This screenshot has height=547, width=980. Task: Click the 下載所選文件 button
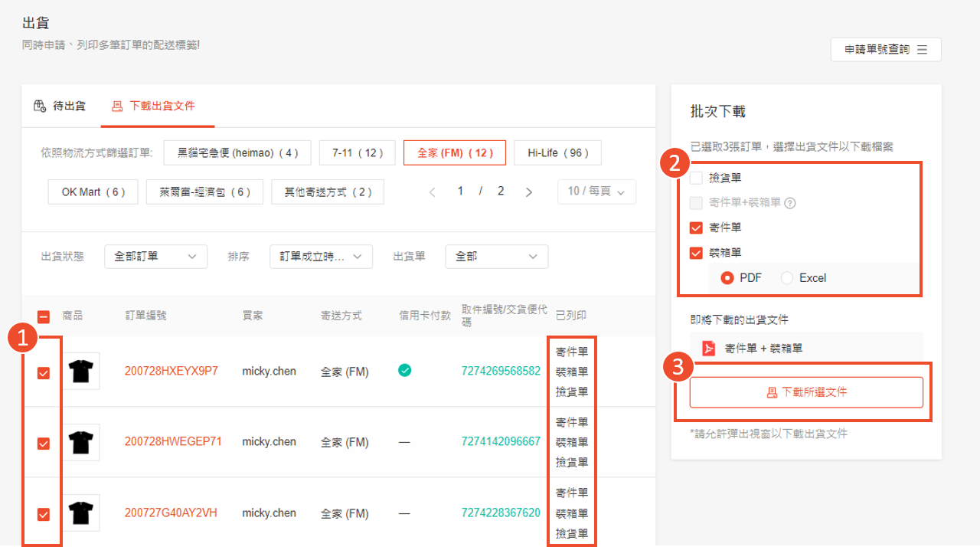[806, 392]
